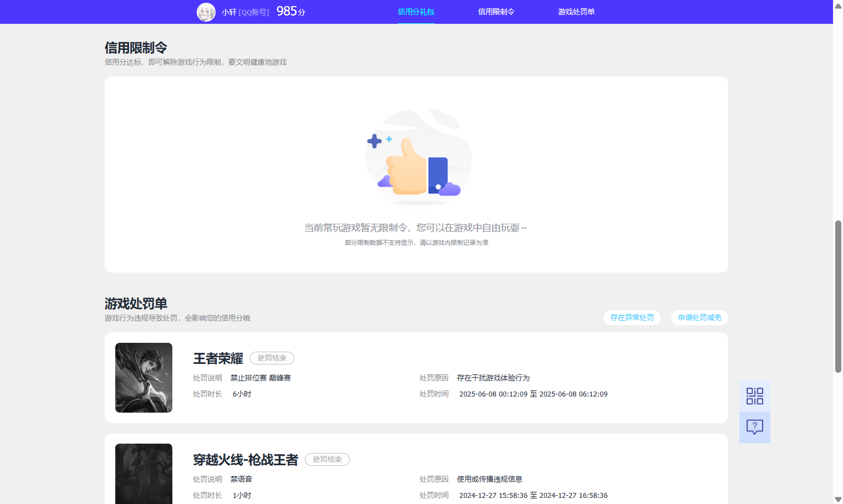The image size is (843, 504).
Task: Click the 处罚结束 badge beside 穿越火线-枪战王者
Action: point(327,459)
